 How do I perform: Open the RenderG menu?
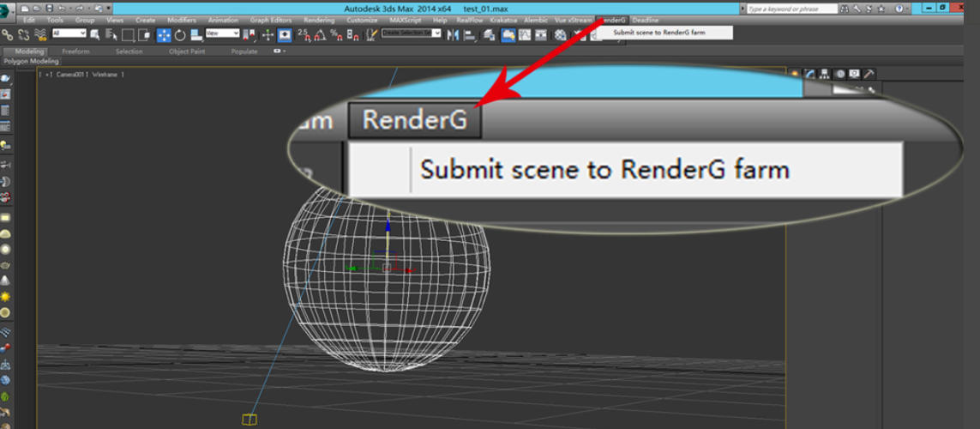[x=612, y=20]
